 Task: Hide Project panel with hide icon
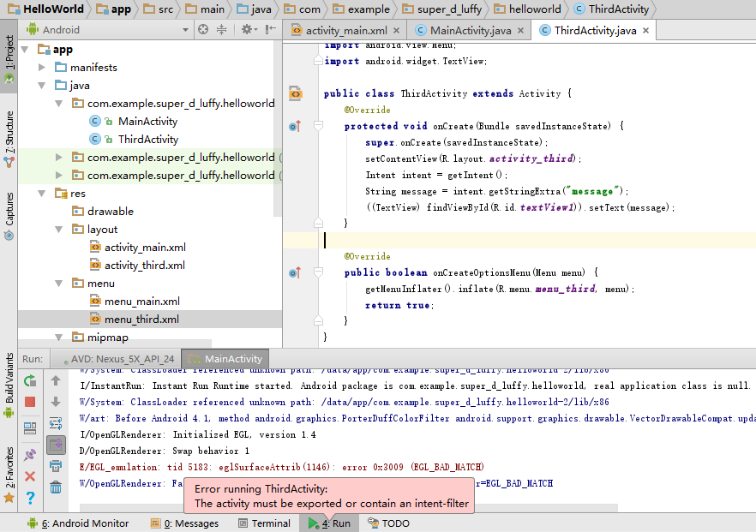pos(271,29)
